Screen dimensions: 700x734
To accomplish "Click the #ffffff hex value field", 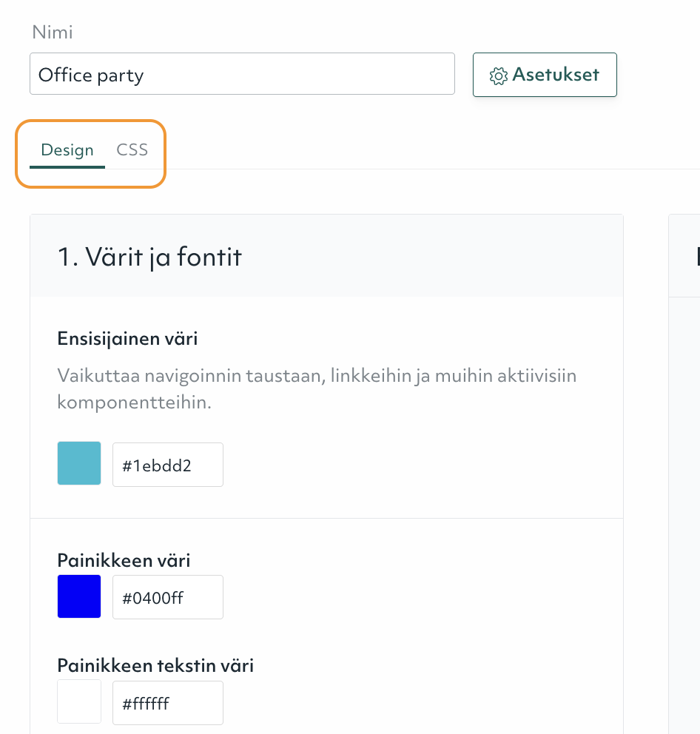I will pyautogui.click(x=167, y=701).
